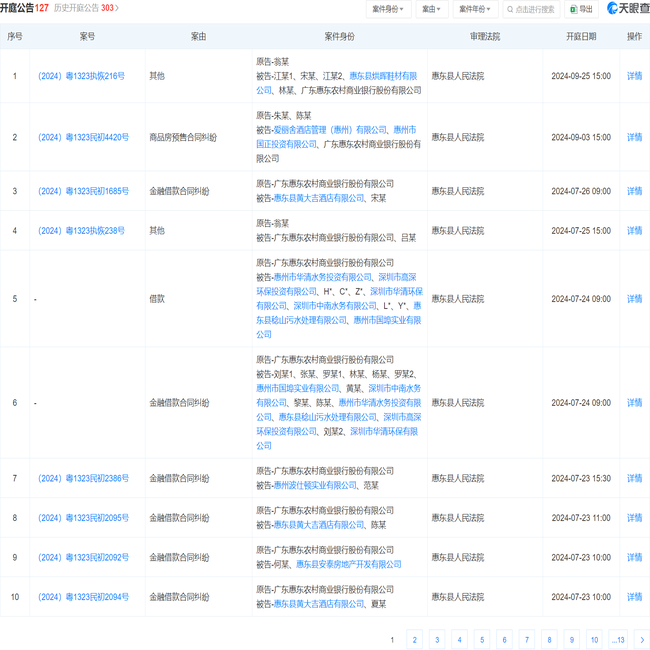Open 深圳市中南水务有限公司 link in row 5
Image resolution: width=650 pixels, height=650 pixels.
pyautogui.click(x=335, y=306)
